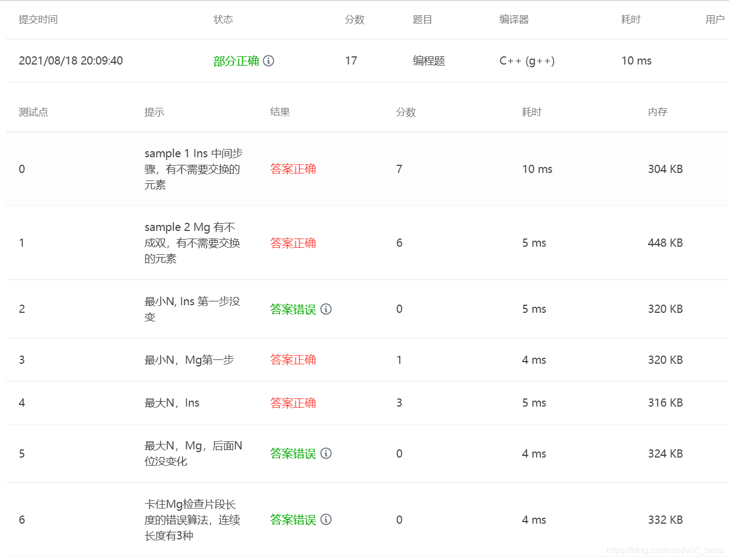Click the 结果 column header
Image resolution: width=729 pixels, height=560 pixels.
tap(280, 112)
